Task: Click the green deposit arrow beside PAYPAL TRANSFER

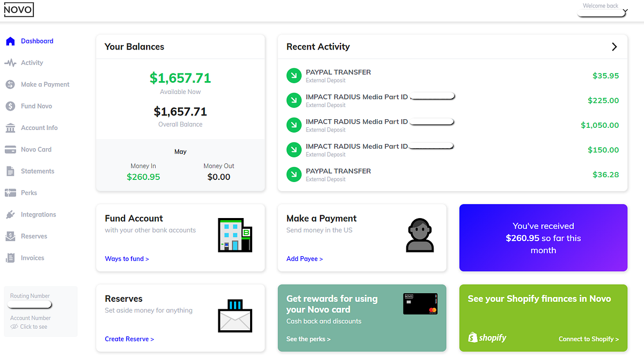Action: pos(294,76)
